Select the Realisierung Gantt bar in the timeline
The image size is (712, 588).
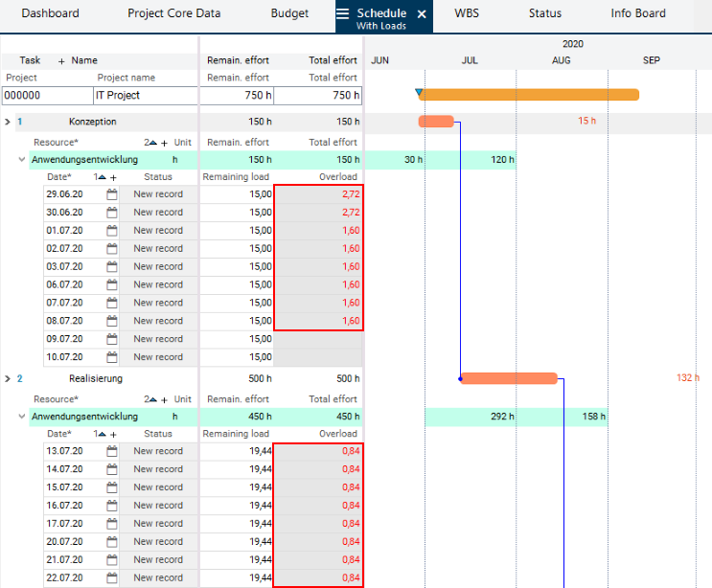(x=508, y=378)
